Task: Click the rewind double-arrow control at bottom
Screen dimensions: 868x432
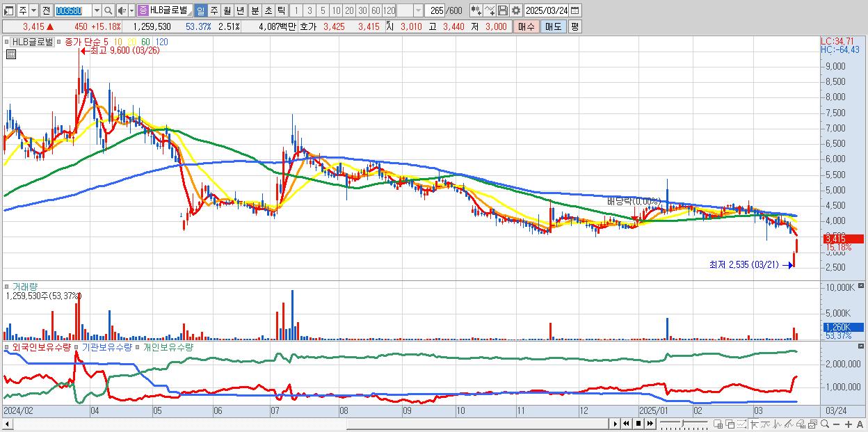Action: (x=626, y=424)
